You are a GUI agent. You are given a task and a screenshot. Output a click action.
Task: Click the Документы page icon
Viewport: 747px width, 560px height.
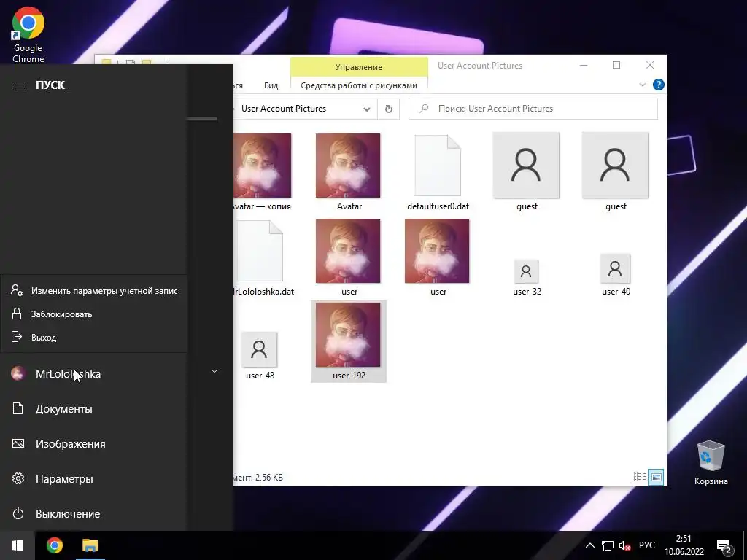tap(18, 408)
